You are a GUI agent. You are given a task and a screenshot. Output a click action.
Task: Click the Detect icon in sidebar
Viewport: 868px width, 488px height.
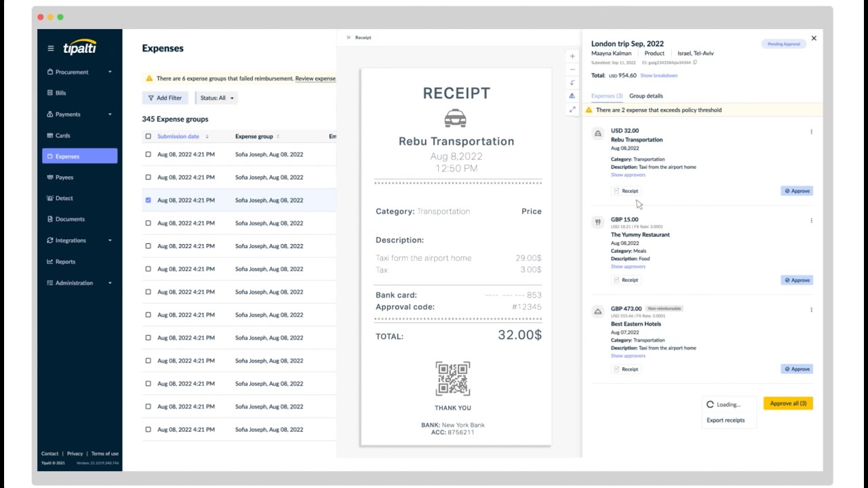coord(50,199)
